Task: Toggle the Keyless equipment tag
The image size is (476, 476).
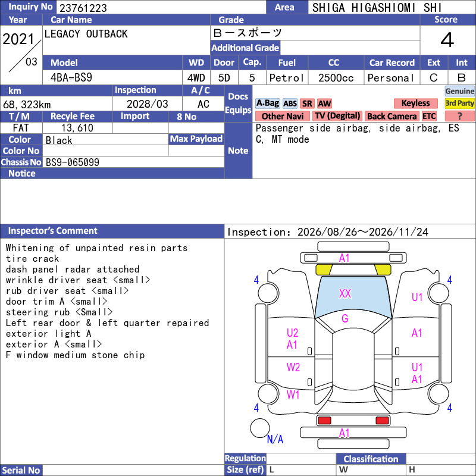Action: pyautogui.click(x=415, y=104)
